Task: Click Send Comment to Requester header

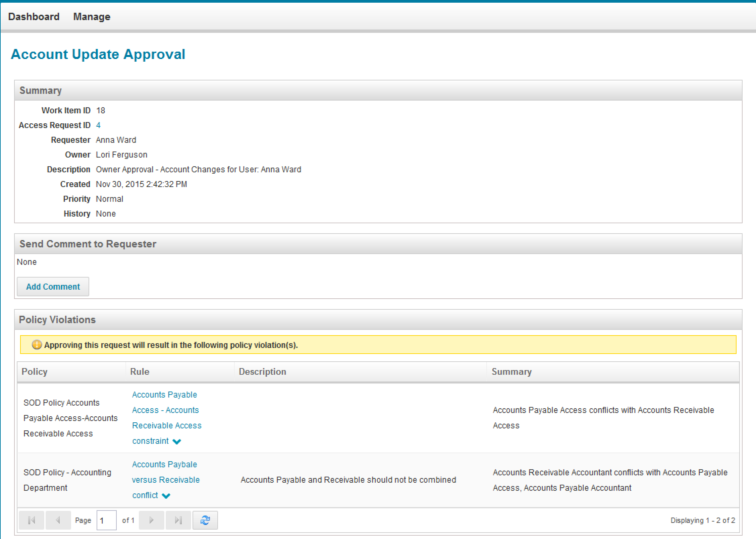Action: click(x=378, y=244)
